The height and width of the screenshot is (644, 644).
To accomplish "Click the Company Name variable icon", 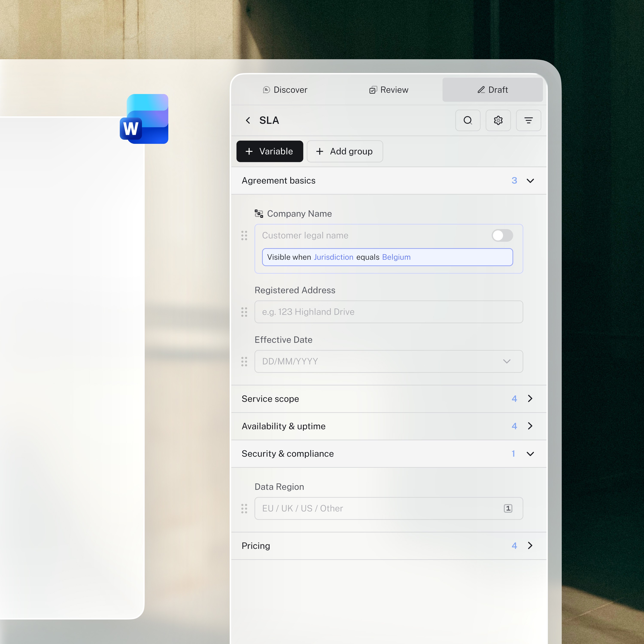I will pos(259,214).
